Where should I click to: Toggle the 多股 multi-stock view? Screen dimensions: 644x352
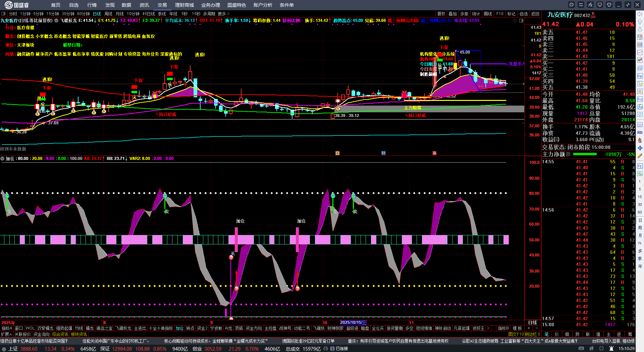[x=464, y=14]
